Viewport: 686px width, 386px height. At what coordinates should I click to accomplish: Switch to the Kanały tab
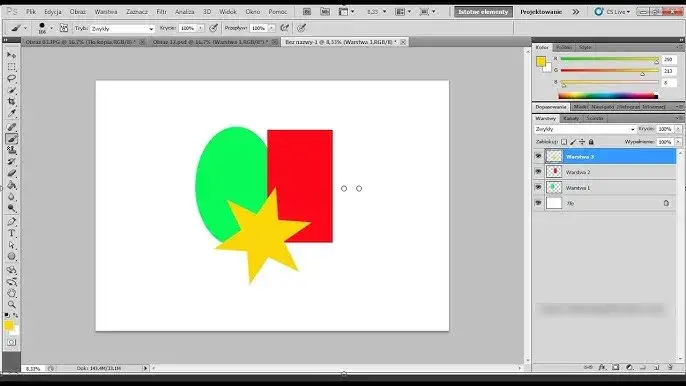pyautogui.click(x=570, y=118)
